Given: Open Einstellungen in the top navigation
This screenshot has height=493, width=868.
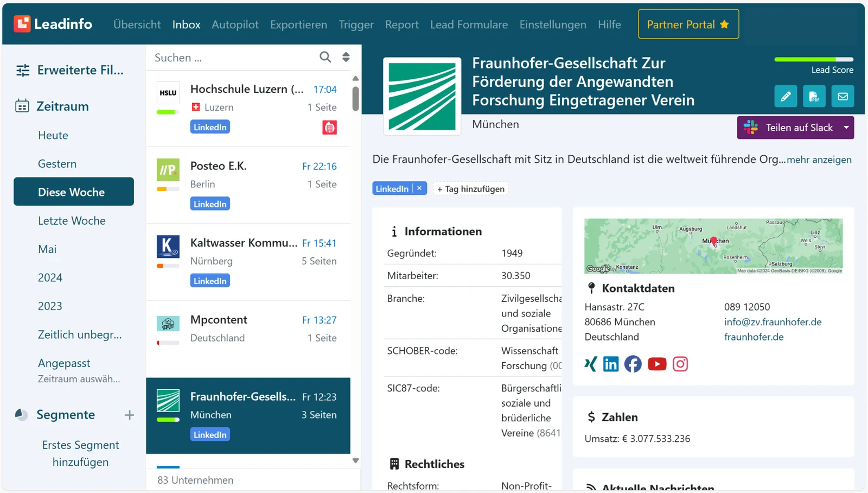Looking at the screenshot, I should (553, 24).
